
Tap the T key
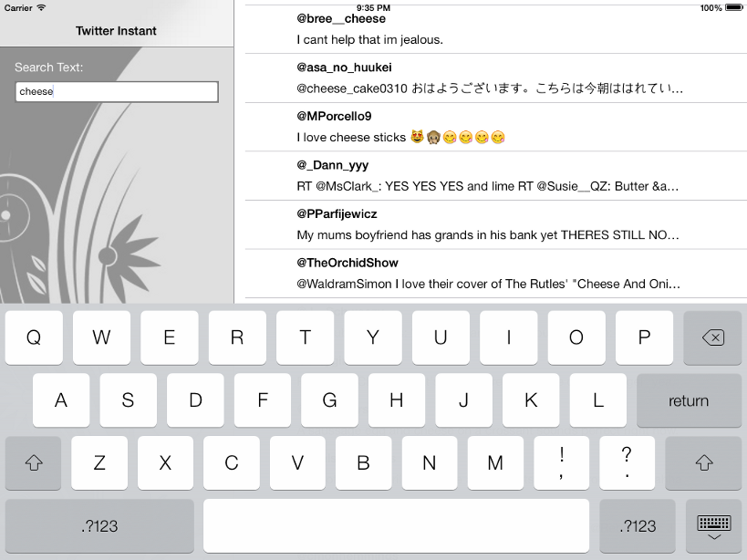(x=305, y=337)
